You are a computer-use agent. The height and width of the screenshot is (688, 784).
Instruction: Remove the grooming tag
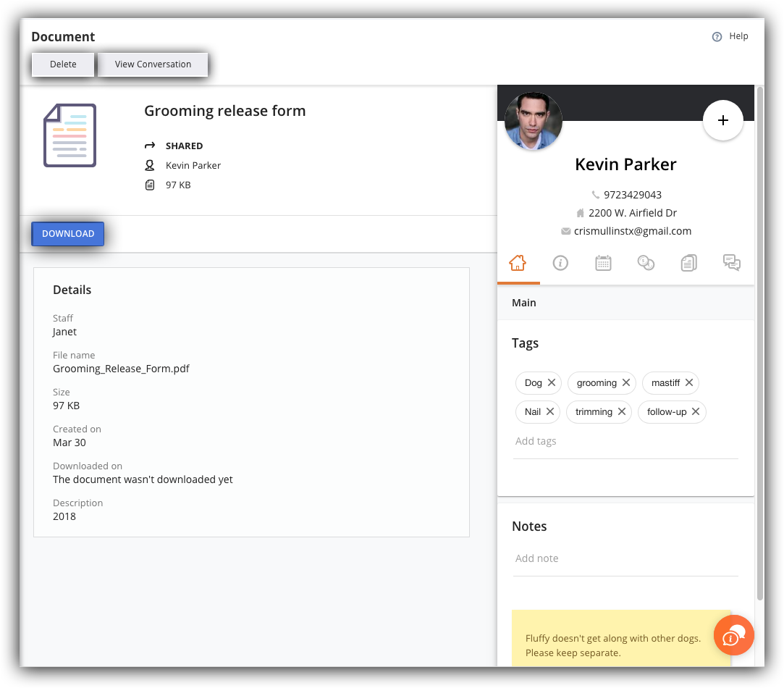tap(626, 382)
